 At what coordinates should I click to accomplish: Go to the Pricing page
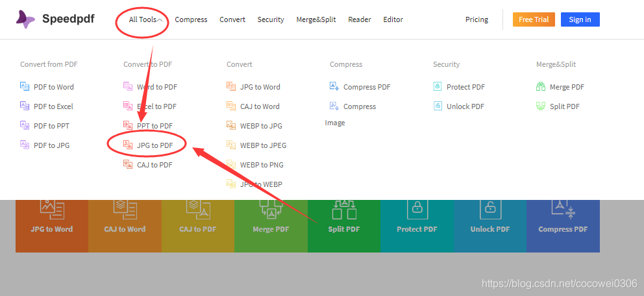pyautogui.click(x=477, y=19)
